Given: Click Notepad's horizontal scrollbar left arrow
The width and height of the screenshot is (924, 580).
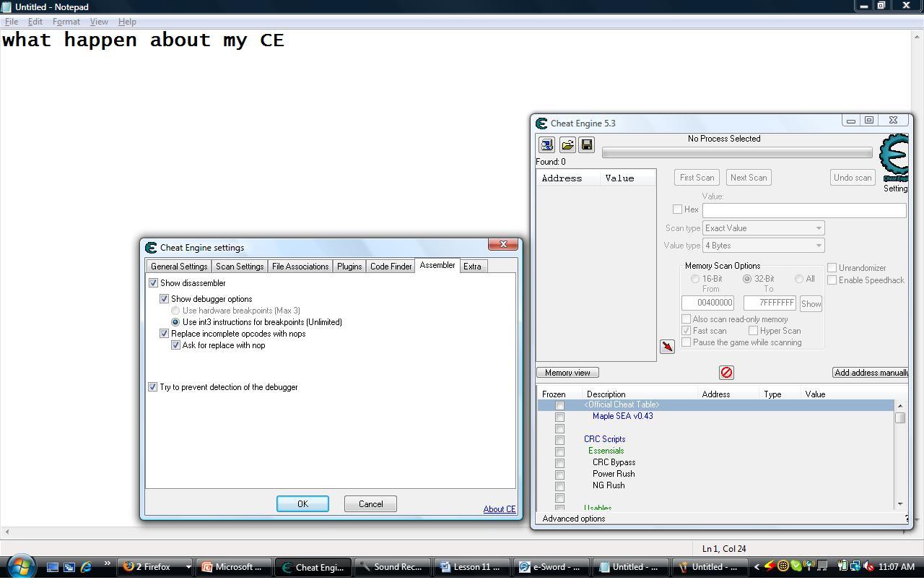Looking at the screenshot, I should tap(6, 532).
